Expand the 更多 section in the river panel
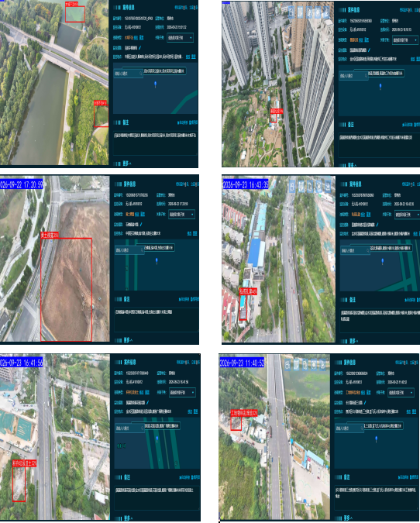Screen dimensions: 420x523 click(126, 163)
